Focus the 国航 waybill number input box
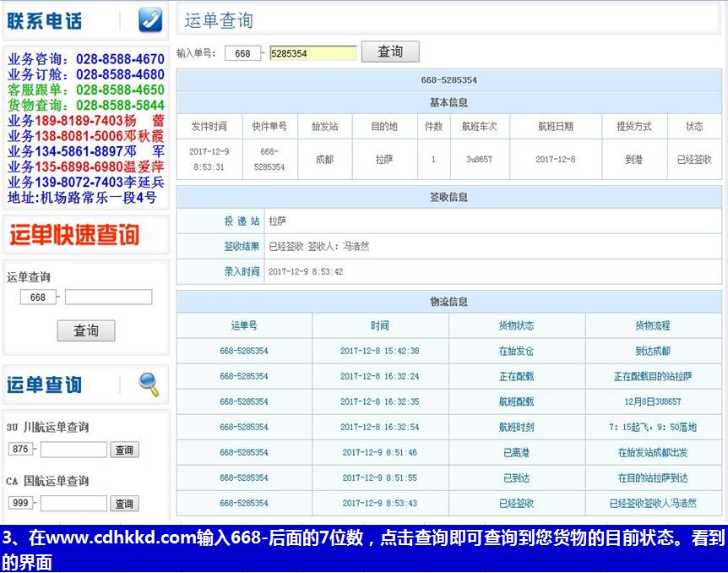Viewport: 728px width, 573px height. click(73, 503)
